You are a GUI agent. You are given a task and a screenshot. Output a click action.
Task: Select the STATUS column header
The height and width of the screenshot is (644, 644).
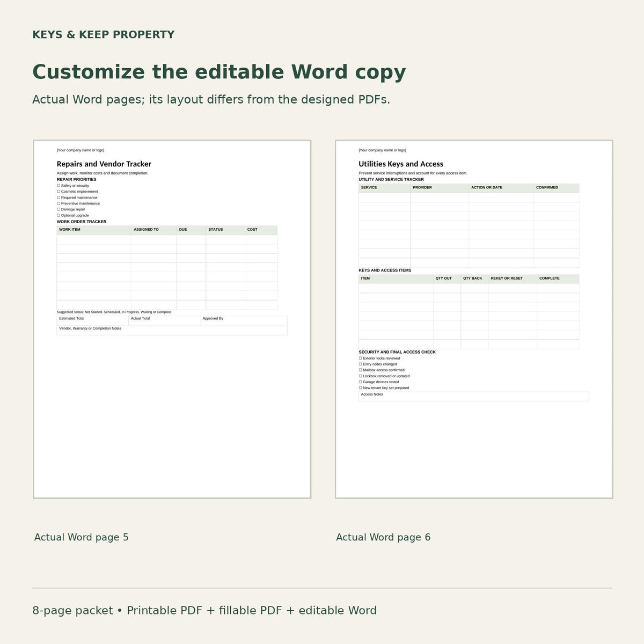click(225, 230)
